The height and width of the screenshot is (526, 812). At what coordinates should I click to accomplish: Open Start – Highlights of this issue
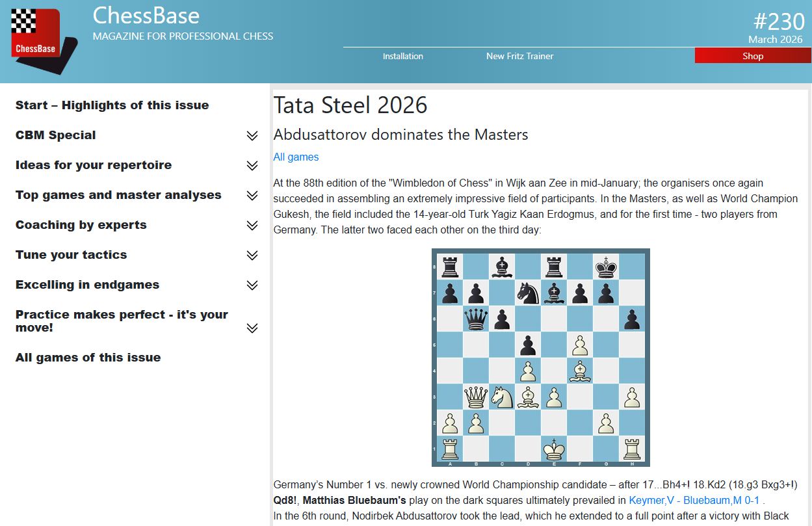[x=112, y=105]
